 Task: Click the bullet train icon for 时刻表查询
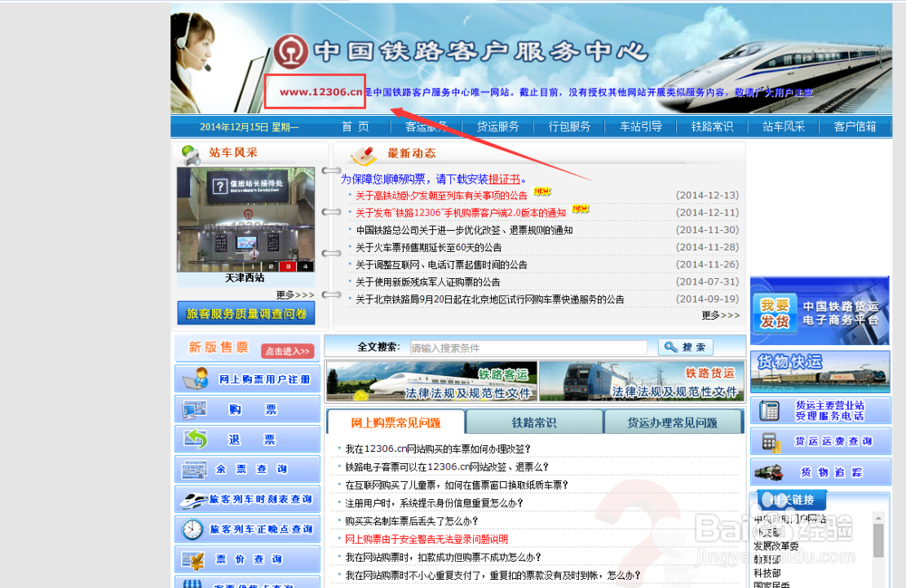(194, 499)
